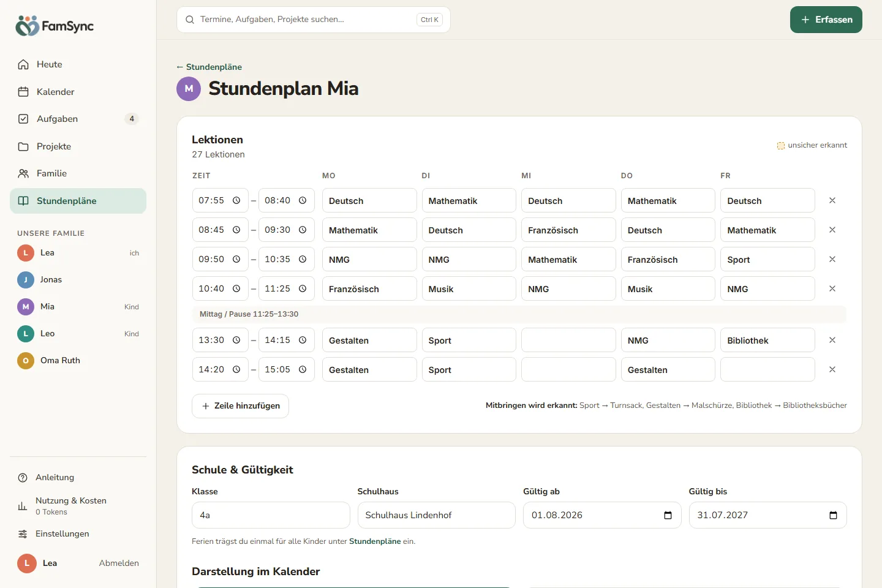The height and width of the screenshot is (588, 882).
Task: Edit Monday 07:55 Deutsch lesson cell
Action: point(369,200)
